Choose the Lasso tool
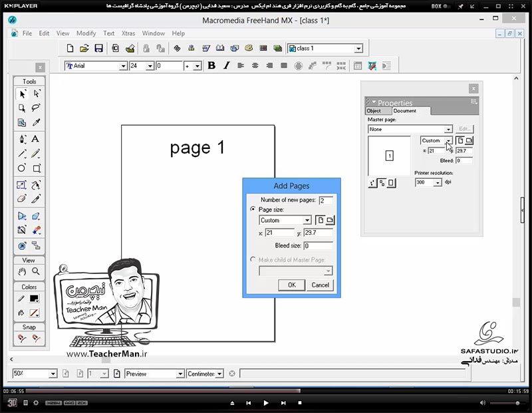The width and height of the screenshot is (532, 413). tap(36, 108)
